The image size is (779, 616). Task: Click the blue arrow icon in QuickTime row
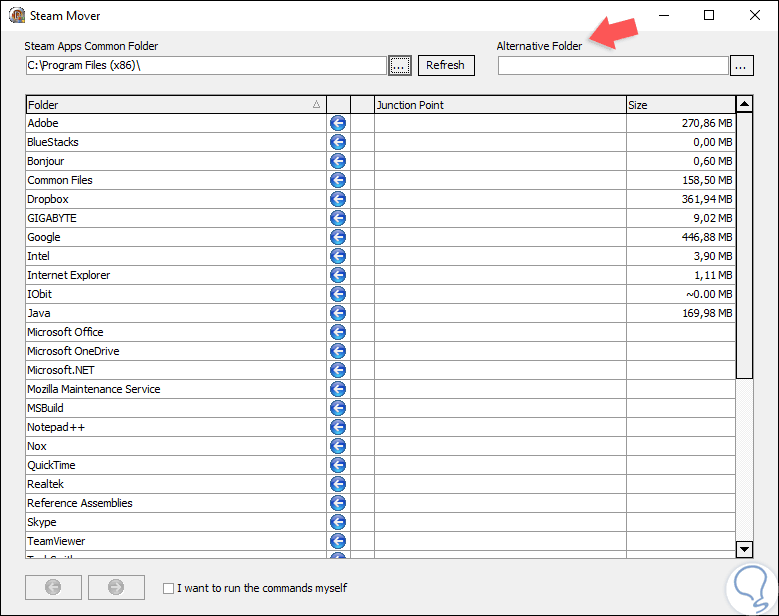click(x=338, y=465)
